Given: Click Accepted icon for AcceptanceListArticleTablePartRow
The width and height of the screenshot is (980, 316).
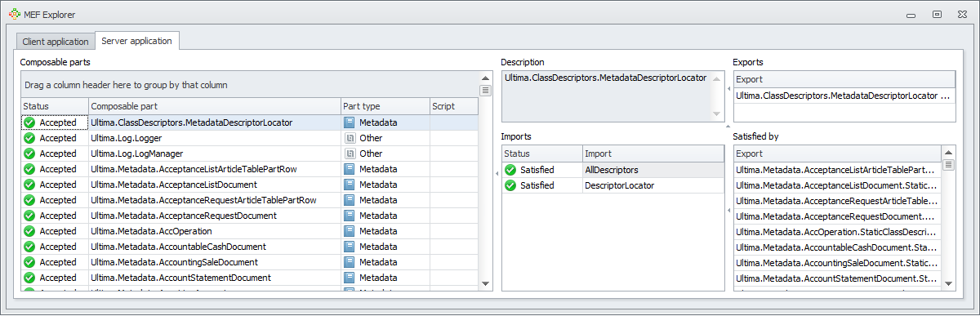Looking at the screenshot, I should (x=30, y=169).
